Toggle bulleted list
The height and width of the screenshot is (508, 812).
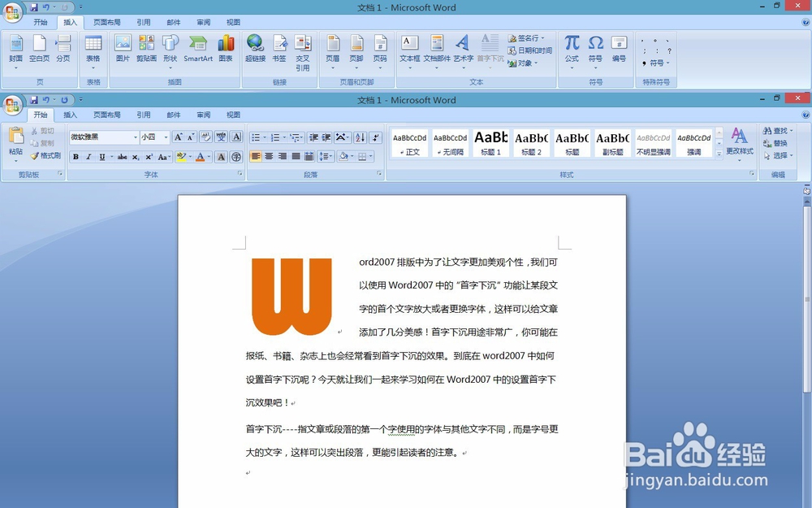click(x=255, y=137)
